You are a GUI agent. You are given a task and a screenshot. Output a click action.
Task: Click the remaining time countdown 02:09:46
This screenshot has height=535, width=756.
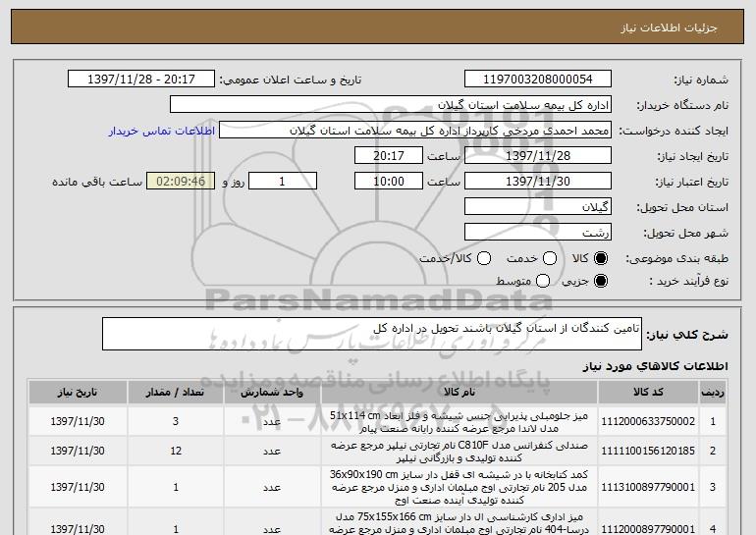(x=181, y=182)
